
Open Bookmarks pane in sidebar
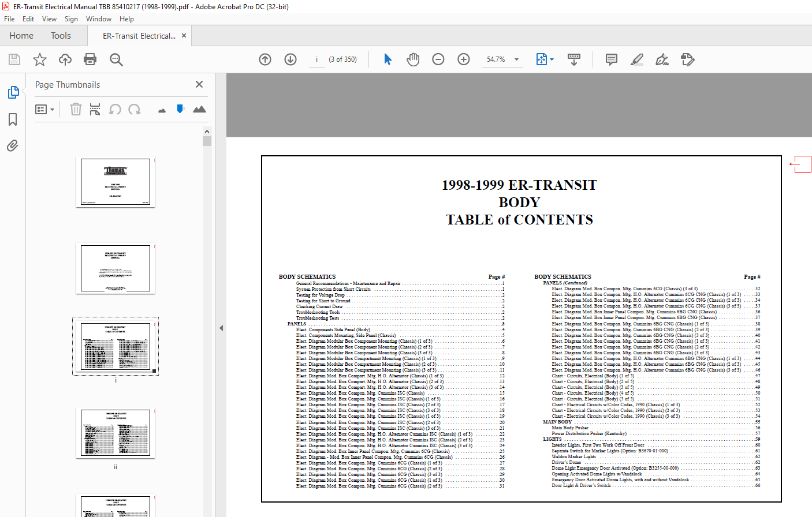[x=13, y=119]
